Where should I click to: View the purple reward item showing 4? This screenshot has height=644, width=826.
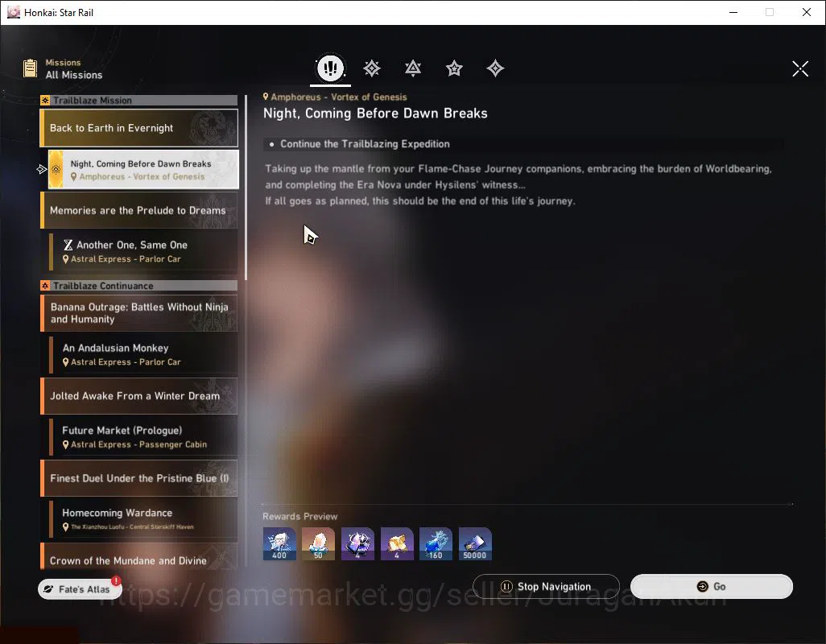(357, 544)
